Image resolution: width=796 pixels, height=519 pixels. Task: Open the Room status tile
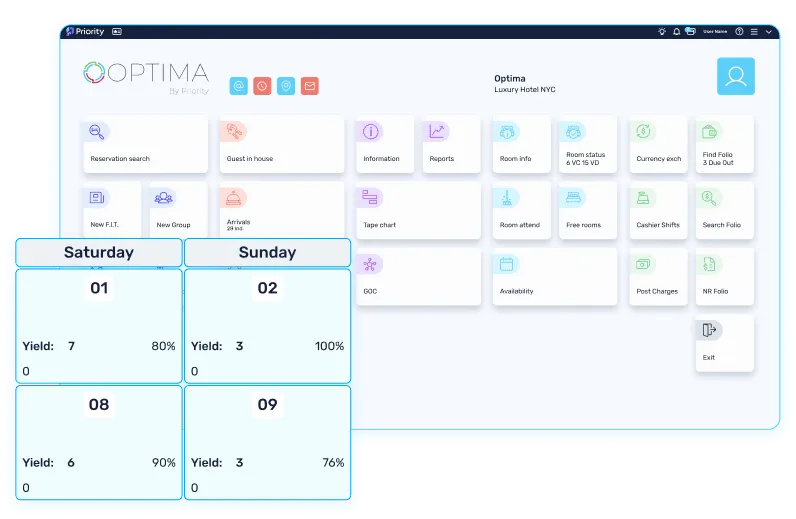[588, 144]
